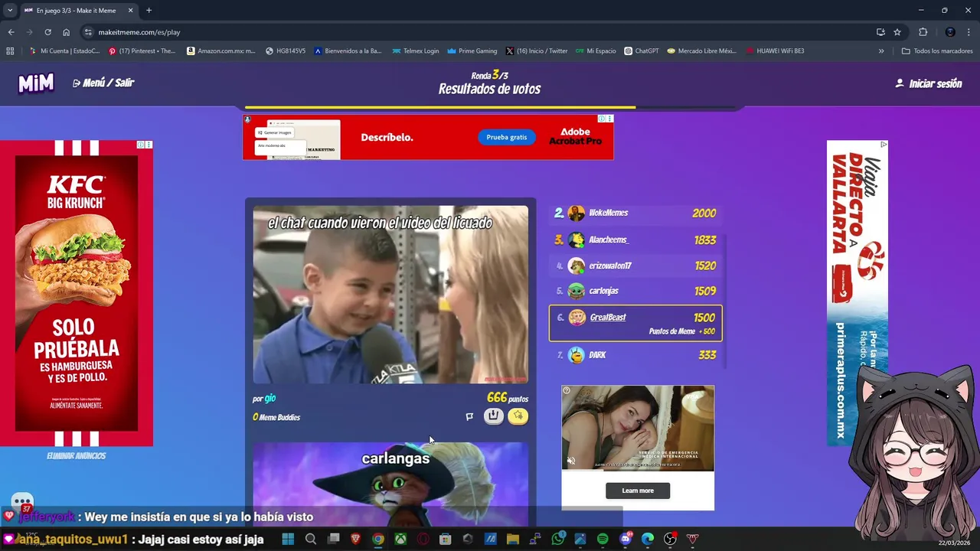Image resolution: width=980 pixels, height=551 pixels.
Task: Close the Make it Meme tab
Action: click(130, 11)
